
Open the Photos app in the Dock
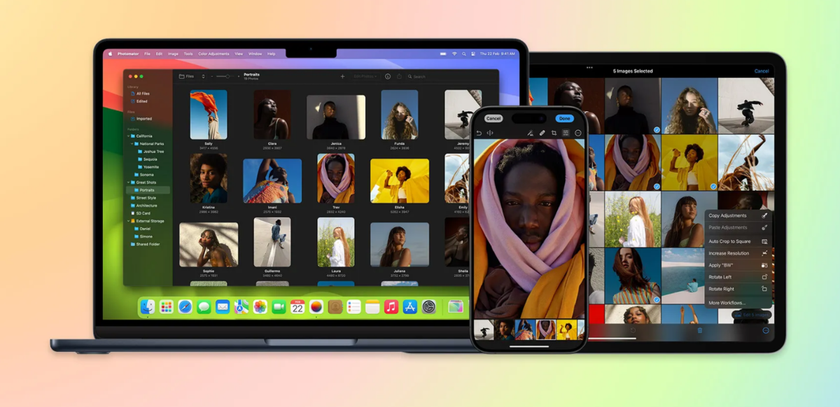tap(260, 307)
